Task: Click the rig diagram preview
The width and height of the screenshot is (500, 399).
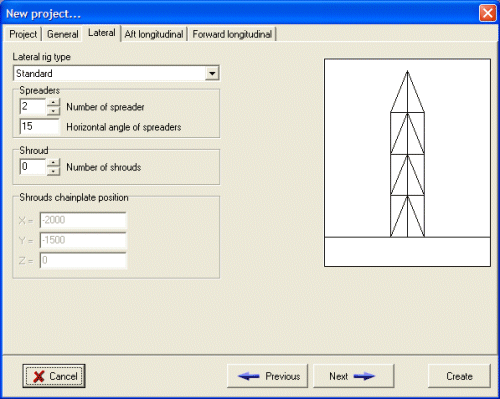Action: click(407, 163)
